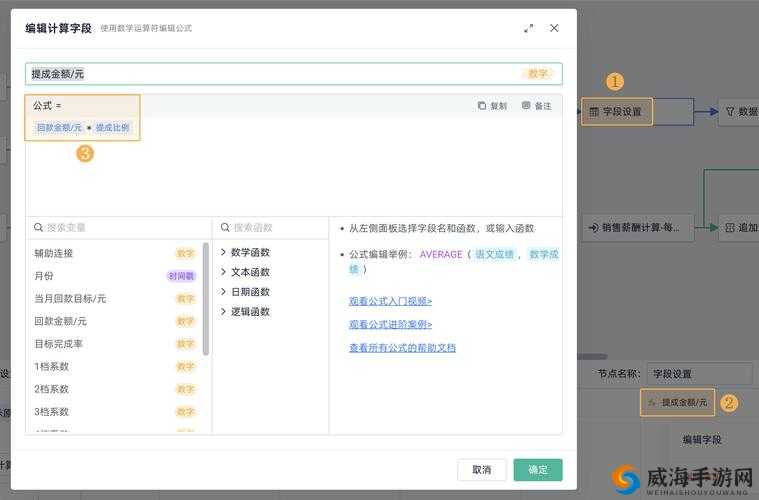The image size is (759, 500).
Task: Click the 数字 type tag in name field
Action: click(x=537, y=74)
